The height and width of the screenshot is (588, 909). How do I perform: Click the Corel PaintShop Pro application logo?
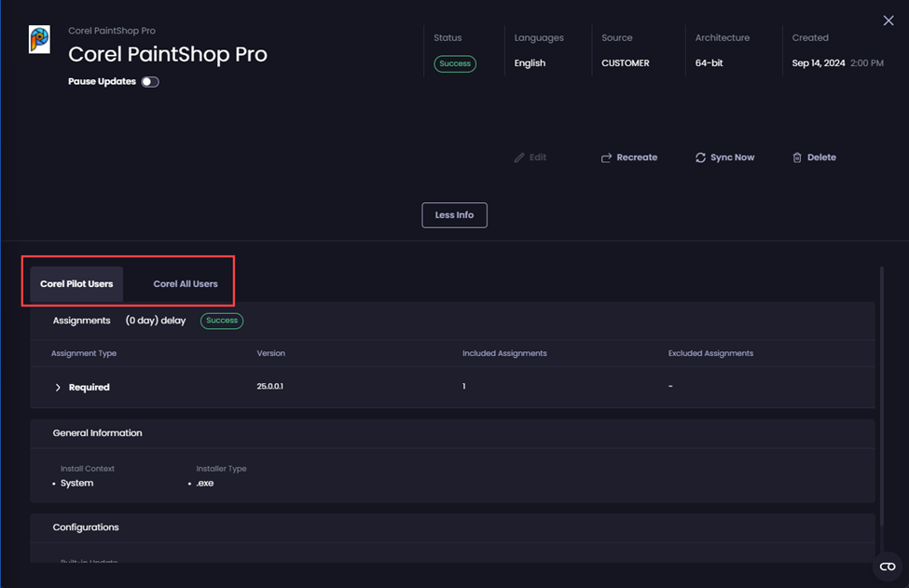tap(39, 41)
